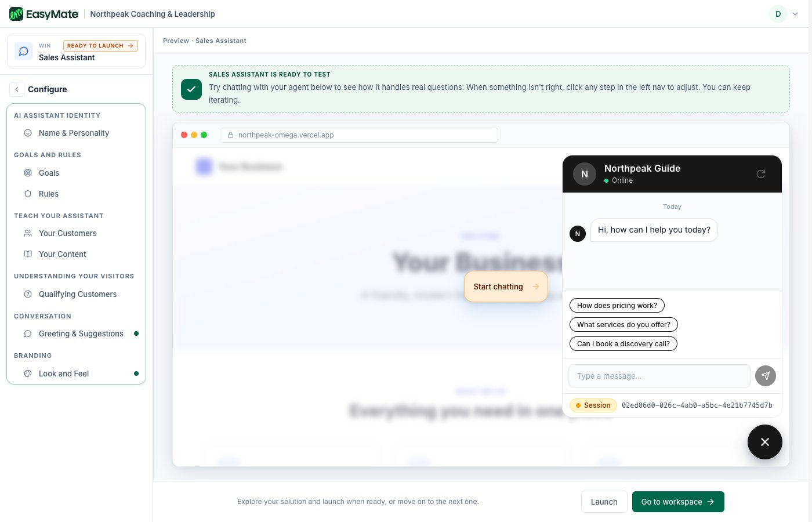
Task: Click the Northpeak Coaching & Leadership name
Action: point(153,14)
